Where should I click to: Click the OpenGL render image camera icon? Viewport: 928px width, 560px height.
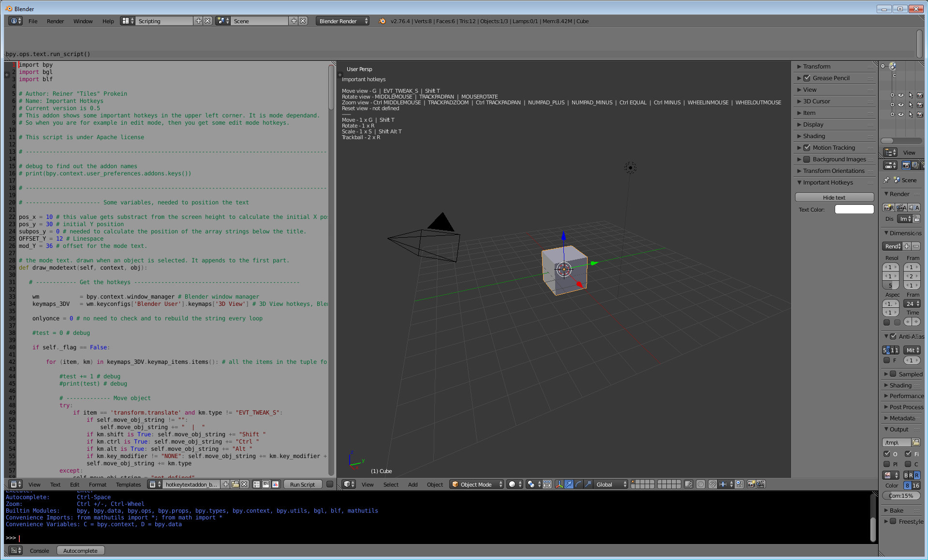point(751,484)
